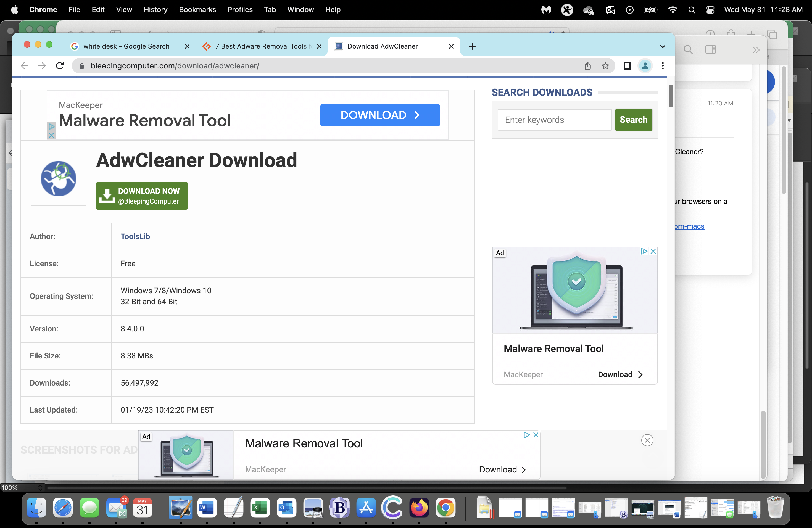
Task: Click Chrome's forward arrow
Action: pyautogui.click(x=42, y=65)
